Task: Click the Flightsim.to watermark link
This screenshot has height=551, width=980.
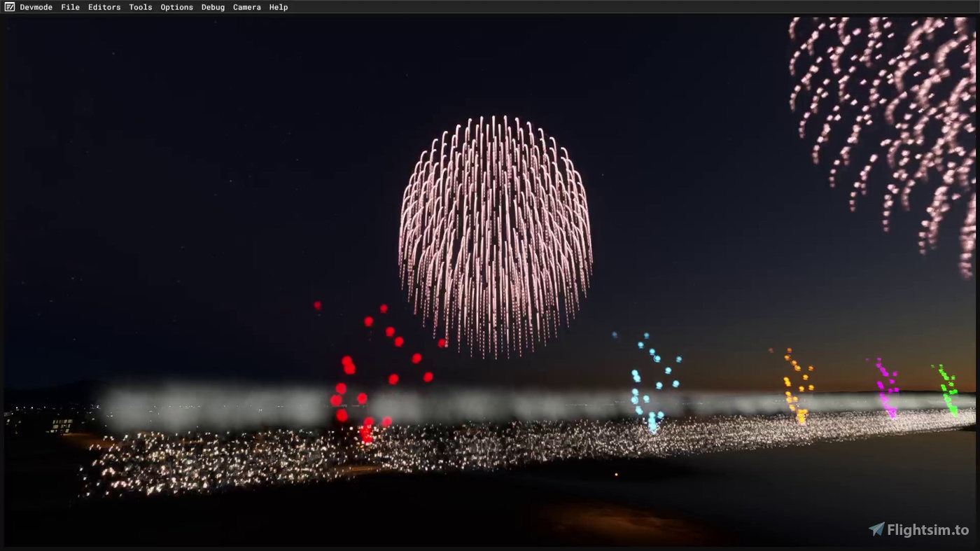Action: pyautogui.click(x=924, y=530)
